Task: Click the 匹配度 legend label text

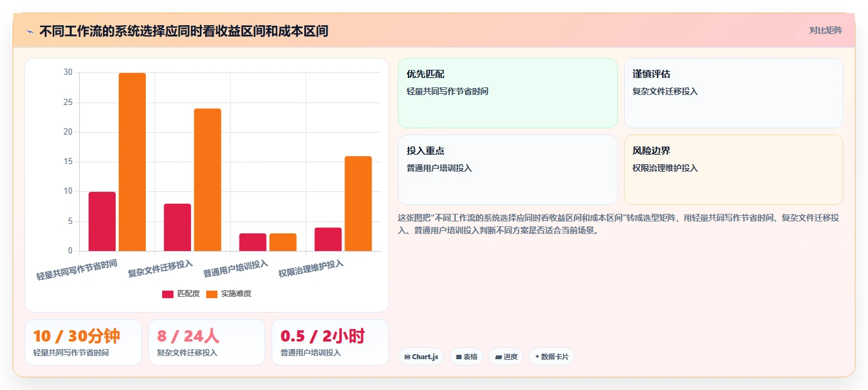Action: tap(189, 294)
